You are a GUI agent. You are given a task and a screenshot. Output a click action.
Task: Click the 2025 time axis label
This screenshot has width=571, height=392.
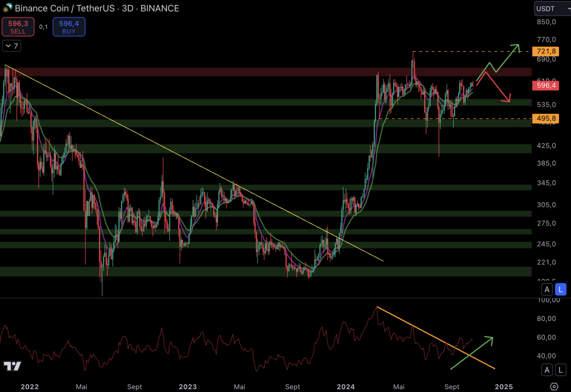tap(504, 387)
